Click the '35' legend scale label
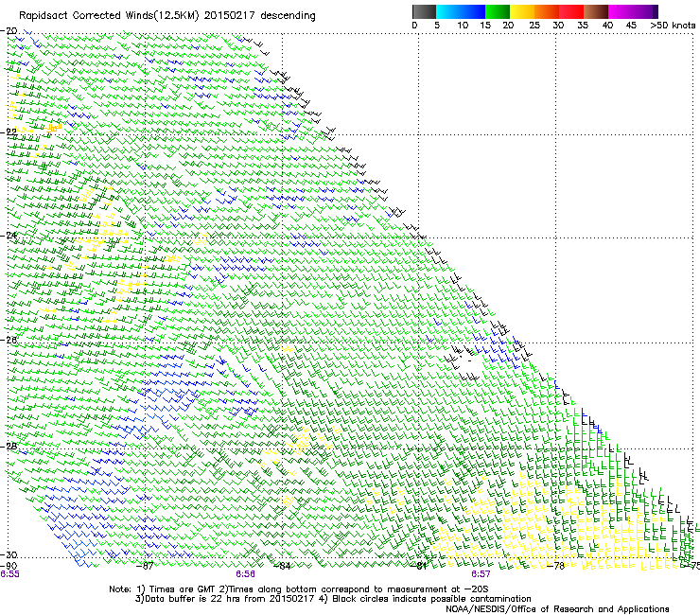Image resolution: width=700 pixels, height=615 pixels. [583, 26]
